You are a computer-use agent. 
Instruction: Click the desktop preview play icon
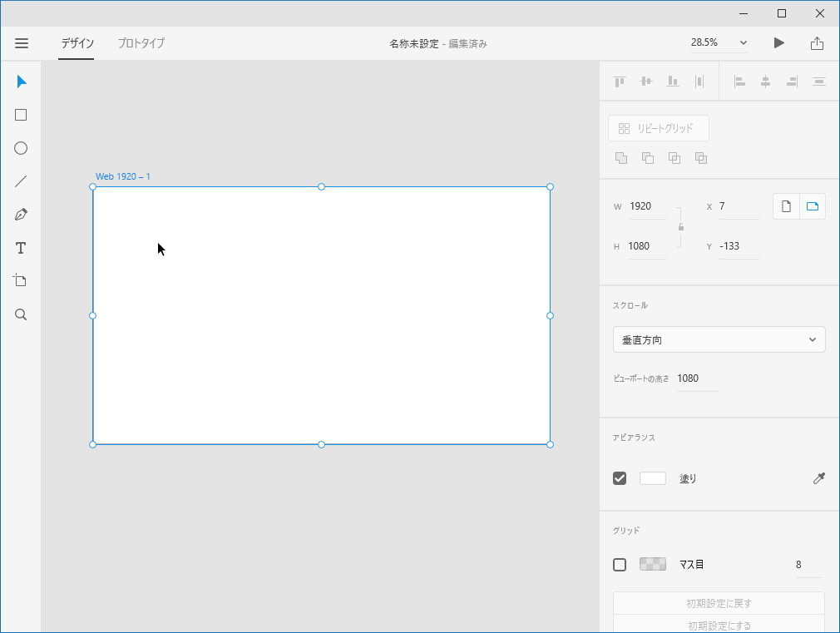[778, 42]
